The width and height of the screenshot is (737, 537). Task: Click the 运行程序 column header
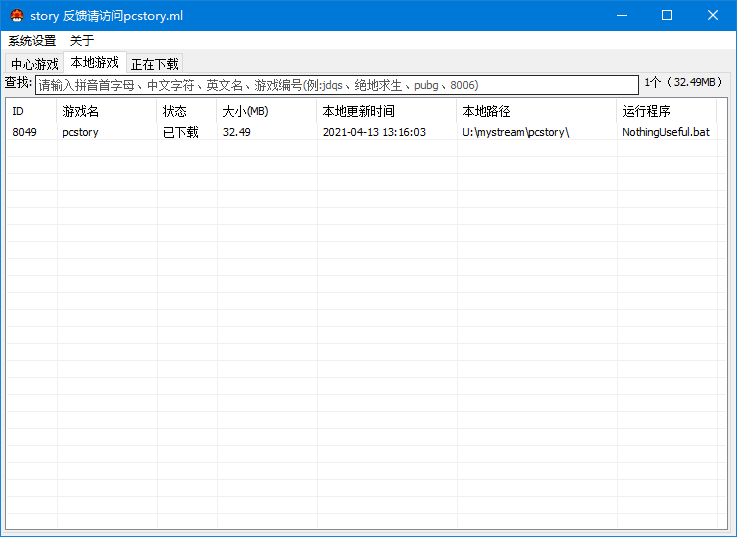pos(666,111)
